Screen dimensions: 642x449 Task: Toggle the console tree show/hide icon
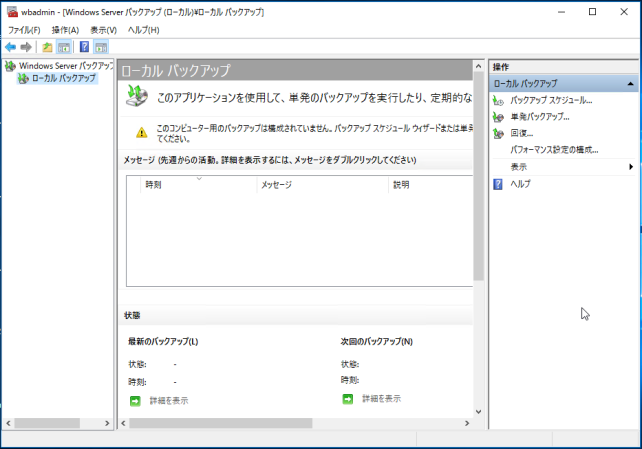point(64,47)
